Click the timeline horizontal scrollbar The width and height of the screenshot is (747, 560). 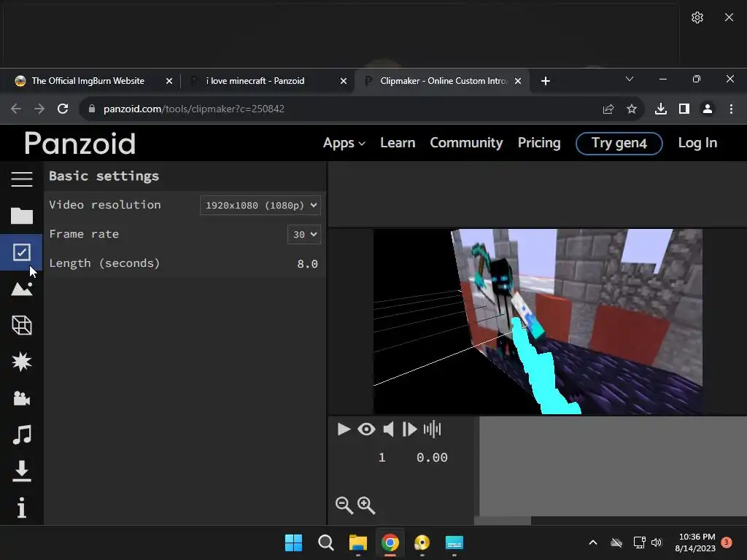tap(503, 521)
